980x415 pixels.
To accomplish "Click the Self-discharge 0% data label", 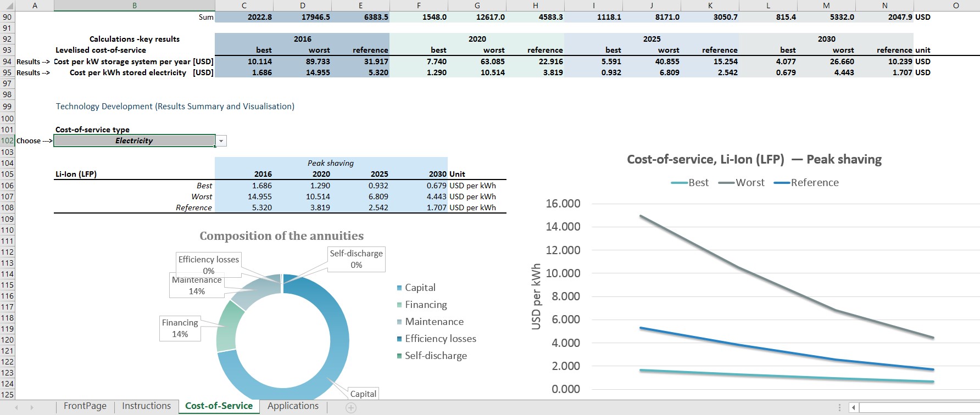I will (x=356, y=259).
